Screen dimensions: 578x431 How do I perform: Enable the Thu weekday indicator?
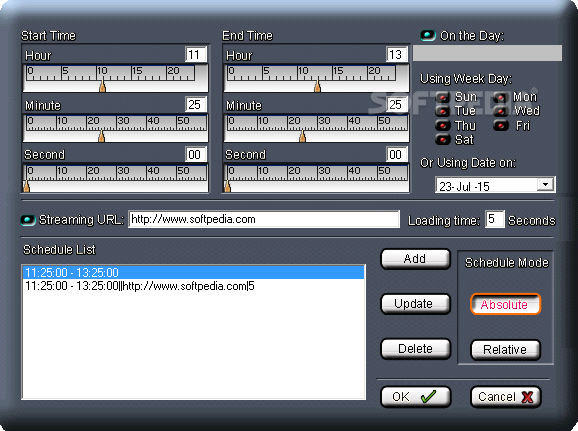pos(443,126)
